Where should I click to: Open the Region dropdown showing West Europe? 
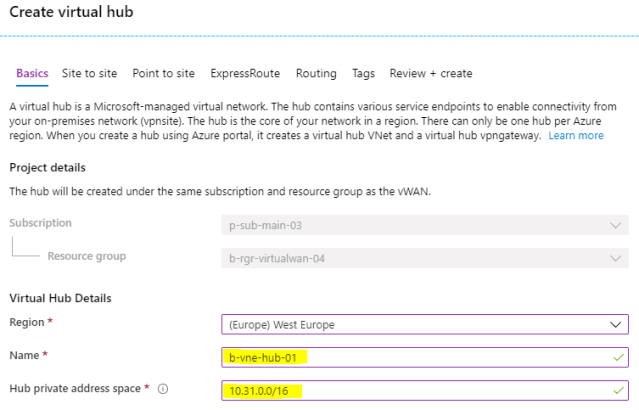424,325
